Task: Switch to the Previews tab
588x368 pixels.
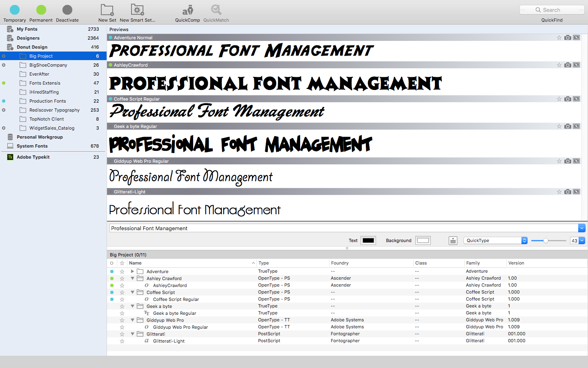Action: click(x=118, y=29)
